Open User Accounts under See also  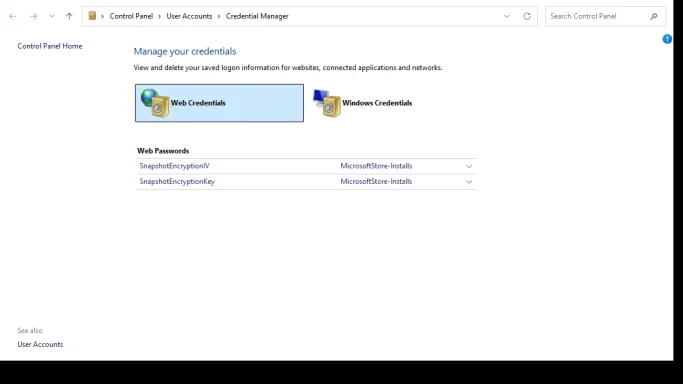click(x=40, y=344)
